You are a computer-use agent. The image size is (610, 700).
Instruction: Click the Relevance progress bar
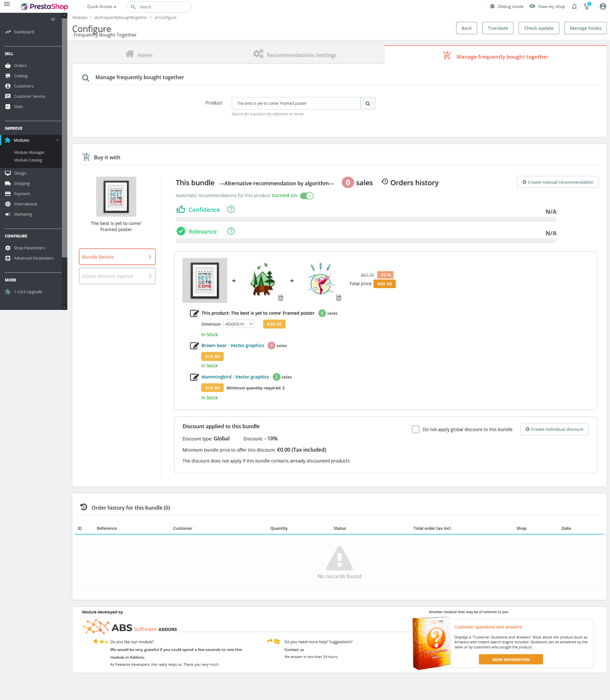coord(366,241)
